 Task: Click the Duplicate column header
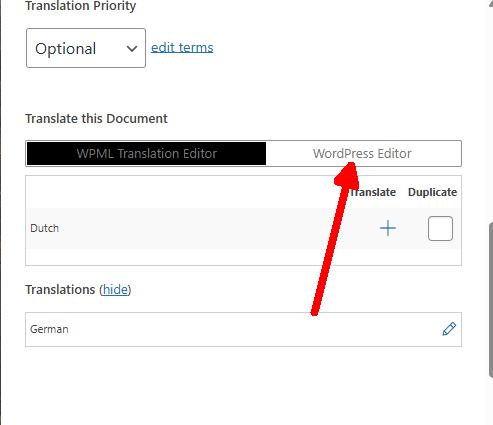432,192
